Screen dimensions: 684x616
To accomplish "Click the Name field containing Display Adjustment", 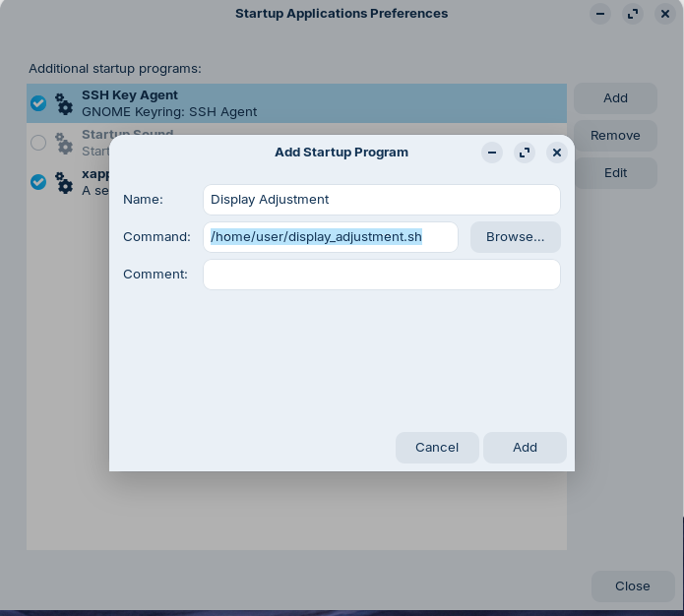I will click(x=381, y=200).
